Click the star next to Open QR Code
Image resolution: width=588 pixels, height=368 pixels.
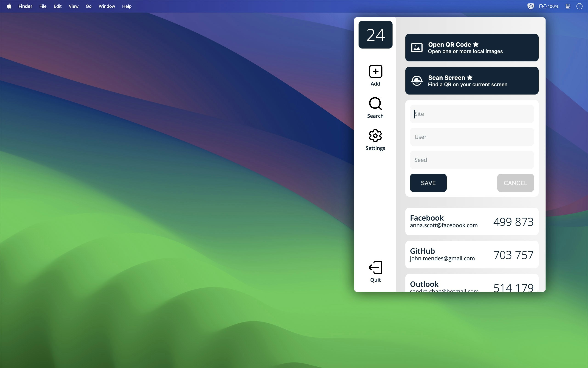pyautogui.click(x=476, y=44)
